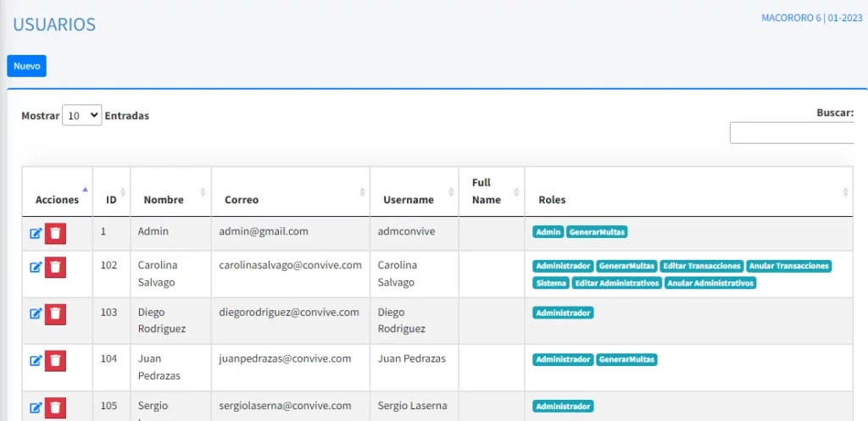Remove Diego Rodriguez using delete icon
The height and width of the screenshot is (421, 868).
click(55, 313)
